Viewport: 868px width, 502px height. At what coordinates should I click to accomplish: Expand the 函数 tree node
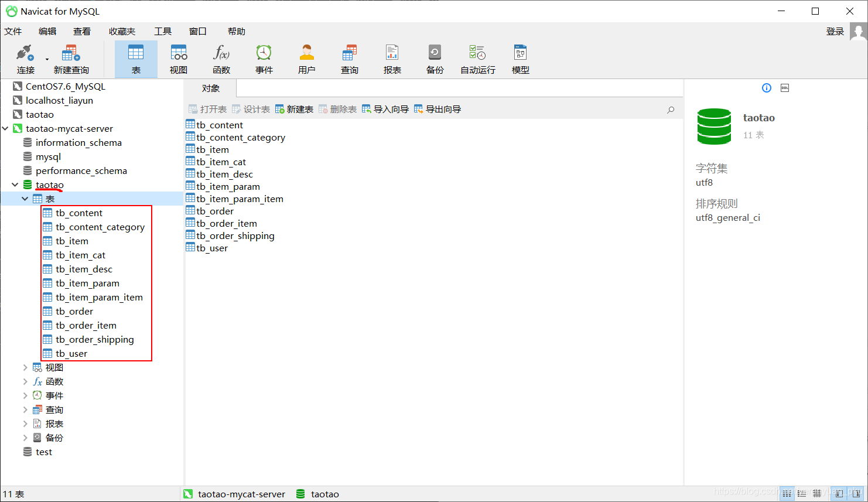pos(25,381)
